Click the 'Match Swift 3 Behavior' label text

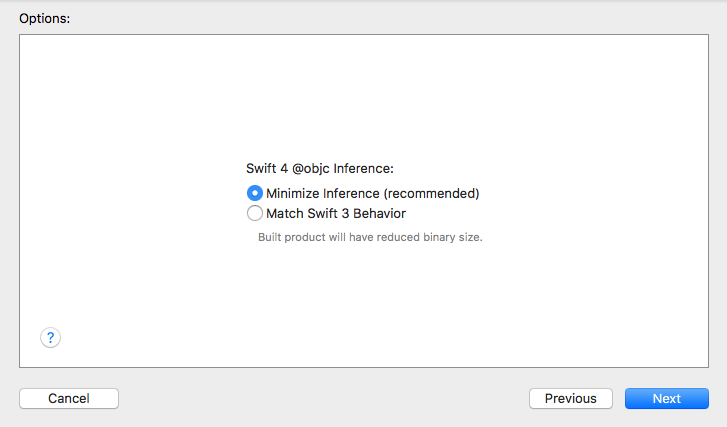coord(336,213)
